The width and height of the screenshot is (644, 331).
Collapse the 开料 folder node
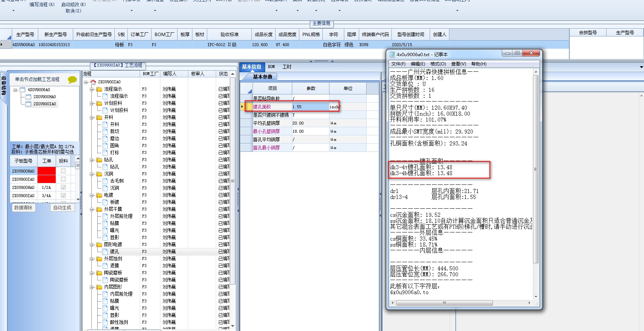(92, 117)
